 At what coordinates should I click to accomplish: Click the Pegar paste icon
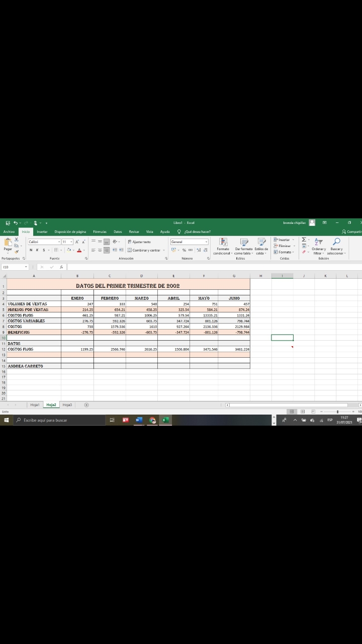8,243
